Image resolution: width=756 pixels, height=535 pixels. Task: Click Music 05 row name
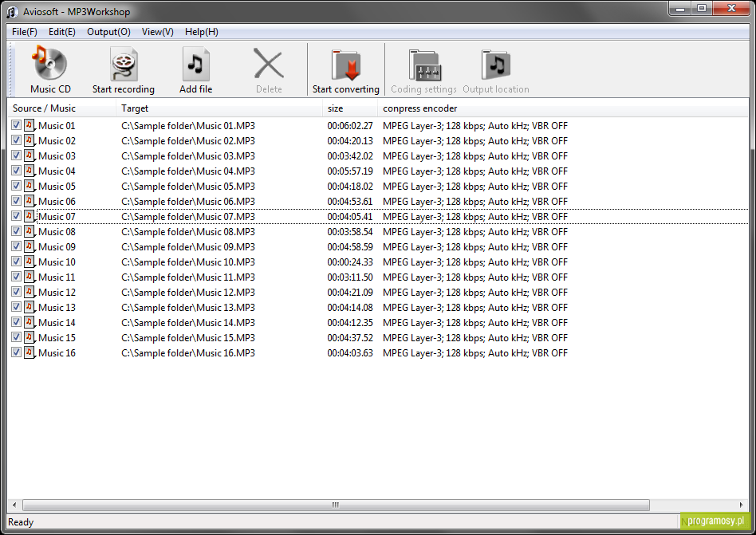coord(57,187)
